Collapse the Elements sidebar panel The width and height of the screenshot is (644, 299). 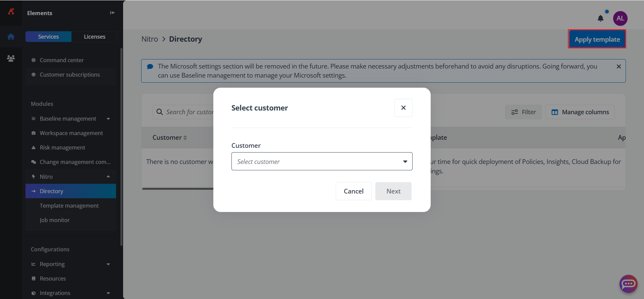(112, 13)
